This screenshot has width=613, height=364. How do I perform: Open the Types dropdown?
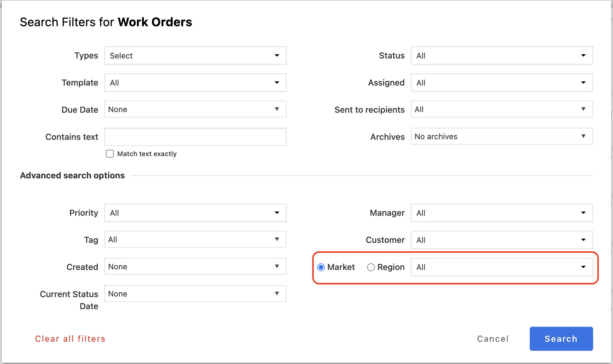195,55
